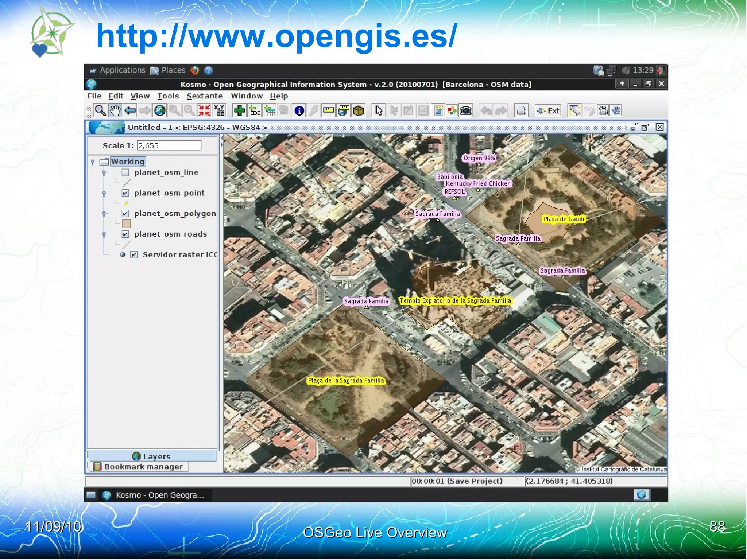This screenshot has width=747, height=560.
Task: Select the yellow ruler measure tool
Action: point(329,110)
